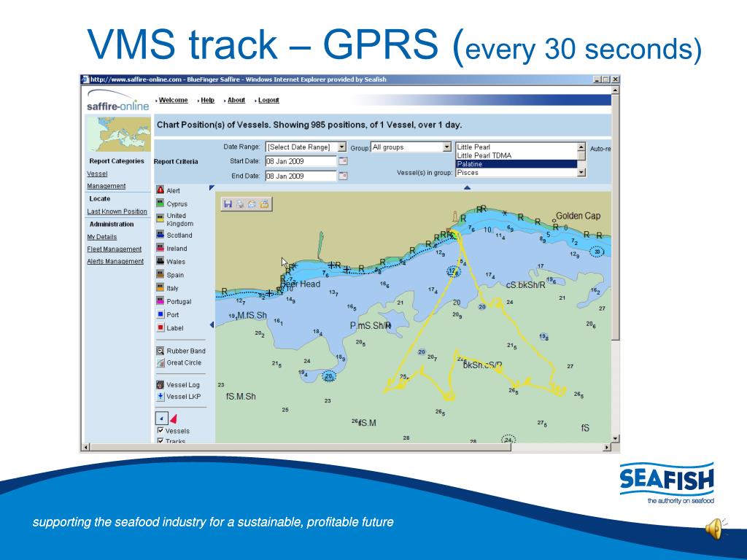Open the Help menu item
The height and width of the screenshot is (560, 747).
click(x=208, y=100)
